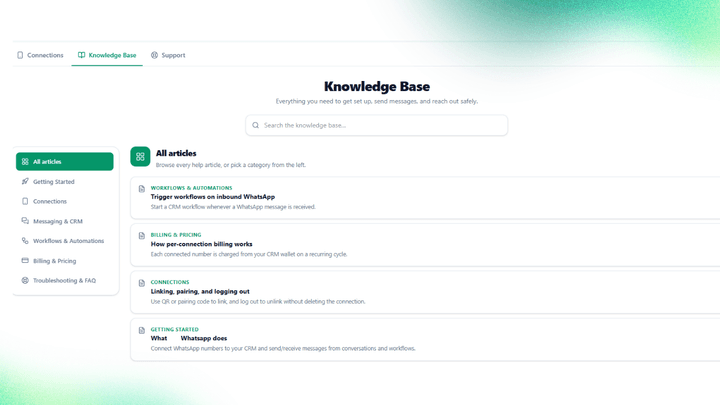
Task: Click the Support lifebuoy icon
Action: tap(154, 55)
